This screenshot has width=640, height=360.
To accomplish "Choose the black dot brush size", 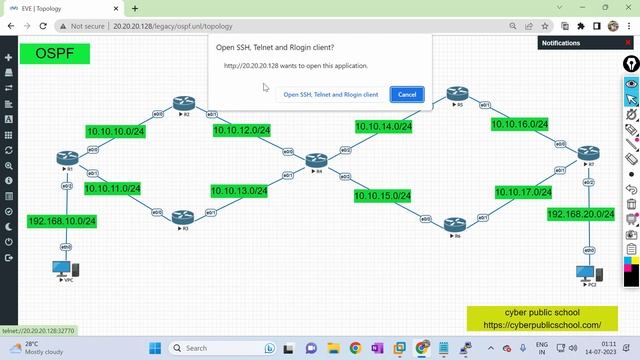I will (x=631, y=174).
